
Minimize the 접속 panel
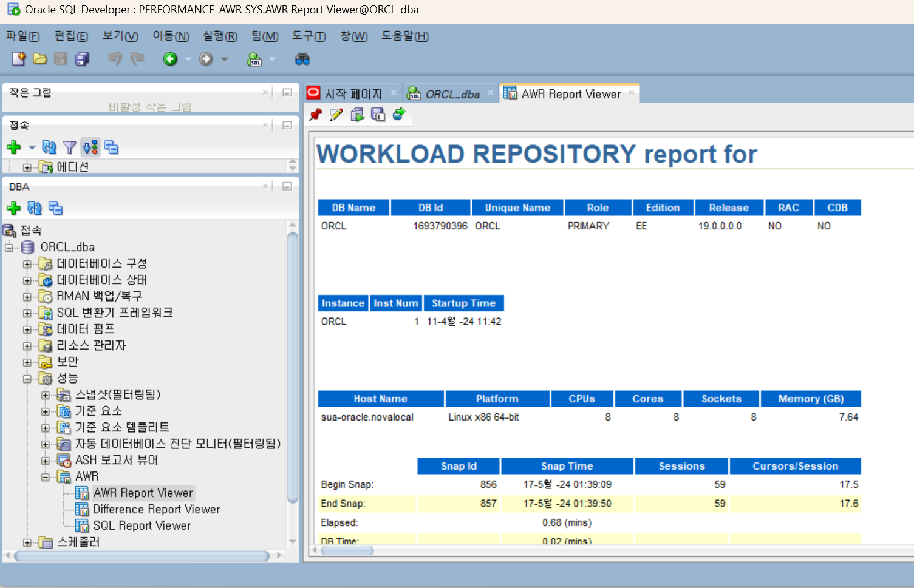[287, 125]
